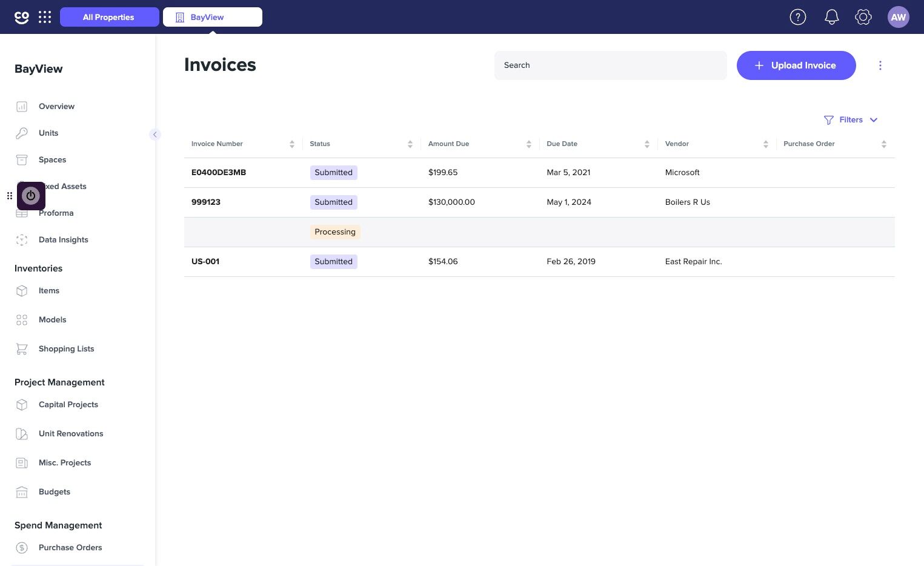This screenshot has width=924, height=566.
Task: Open the help question-mark icon
Action: point(798,17)
